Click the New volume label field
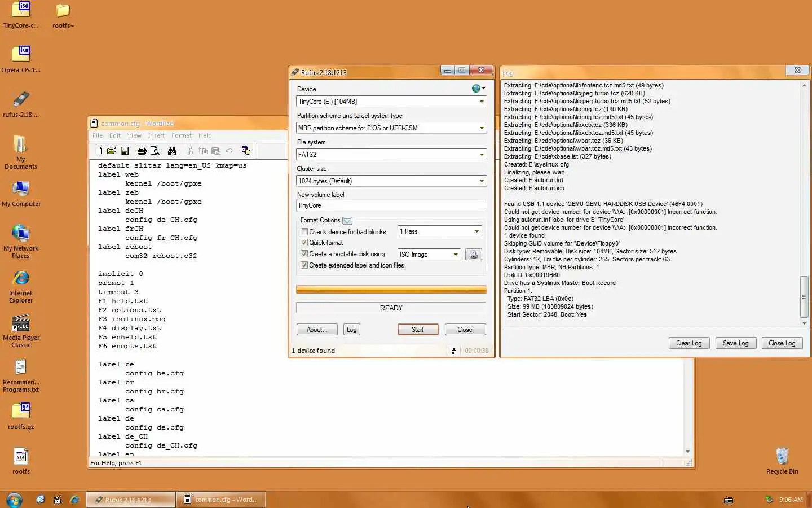812x508 pixels. 391,205
